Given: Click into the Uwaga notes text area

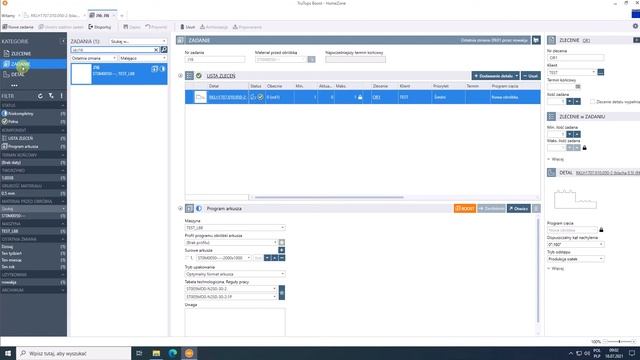Looking at the screenshot, I should 235,322.
